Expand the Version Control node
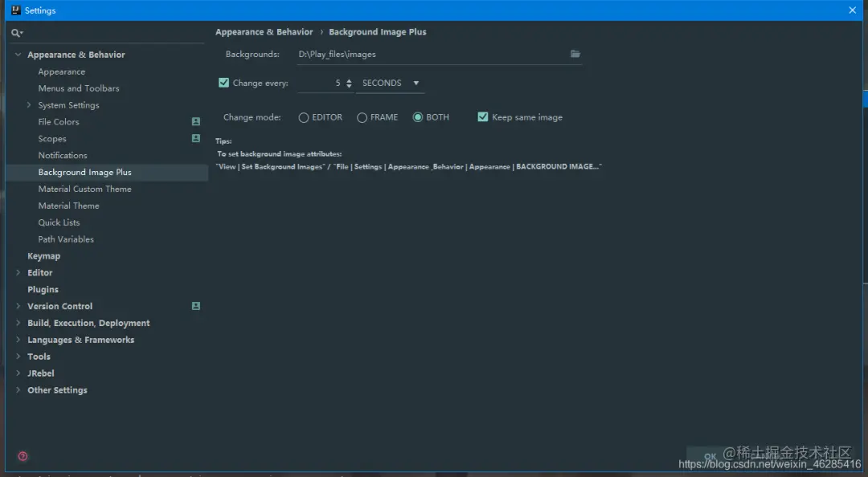The image size is (868, 477). click(18, 306)
